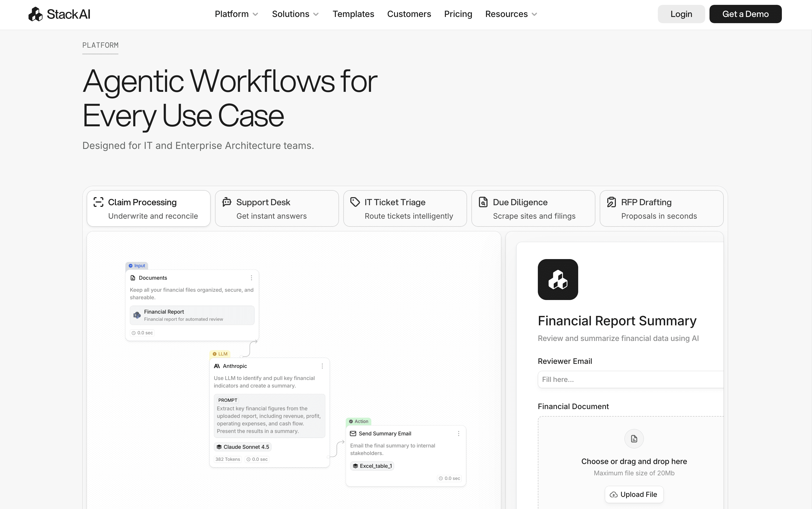Click the "Choose or drag and drop here" text
This screenshot has width=812, height=509.
[634, 462]
